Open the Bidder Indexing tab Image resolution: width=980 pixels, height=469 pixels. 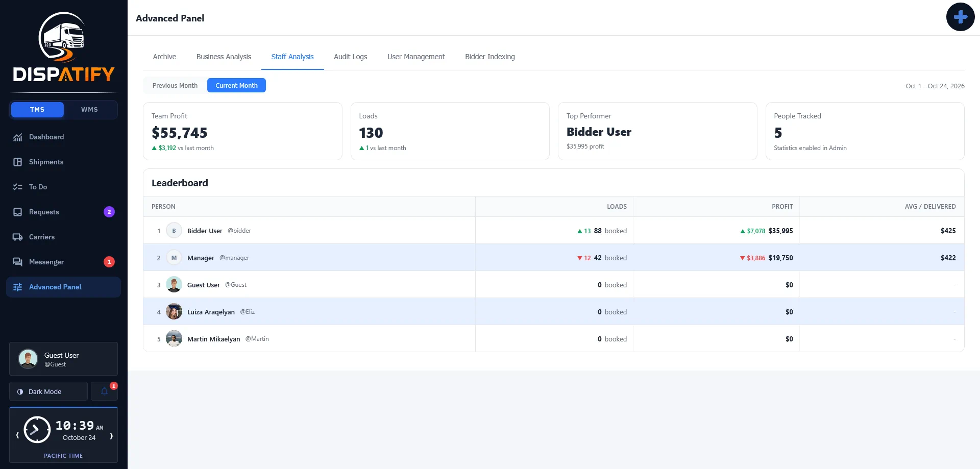pos(490,57)
